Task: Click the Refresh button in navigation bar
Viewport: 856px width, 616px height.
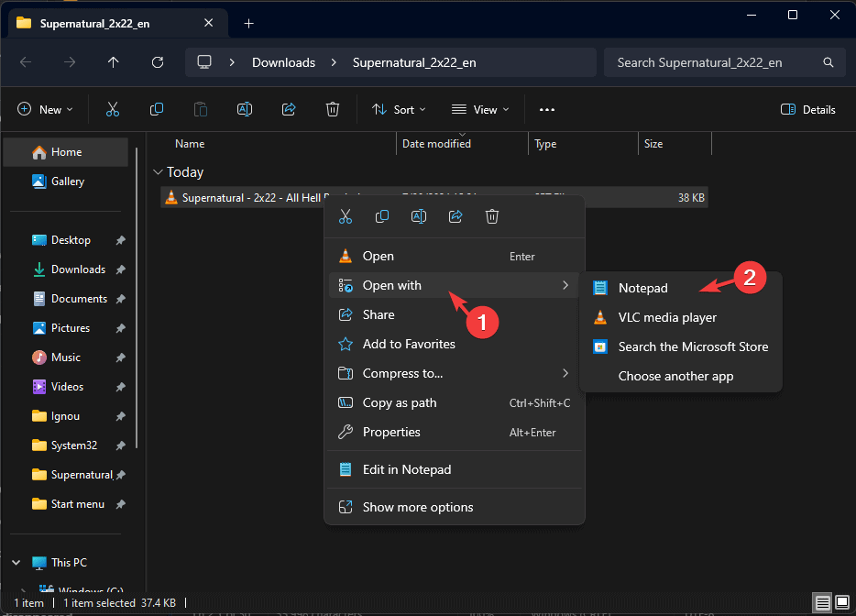Action: 158,62
